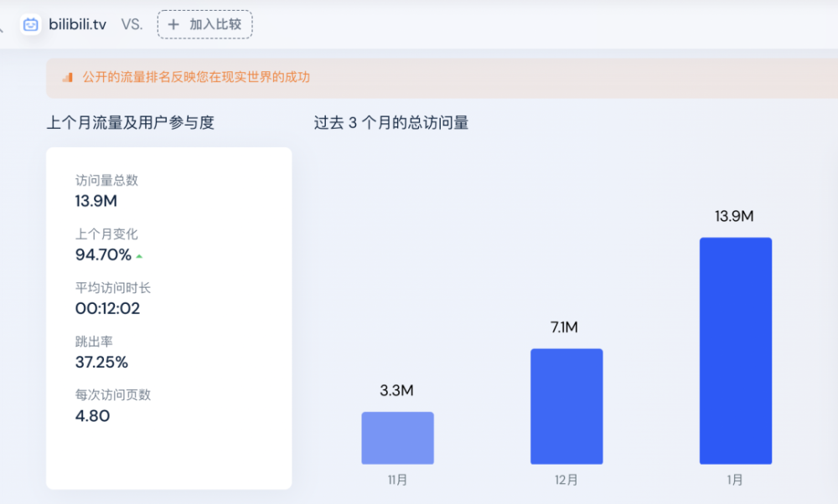The width and height of the screenshot is (838, 504).
Task: Click the 7.1M label above 12月 bar
Action: 564,327
